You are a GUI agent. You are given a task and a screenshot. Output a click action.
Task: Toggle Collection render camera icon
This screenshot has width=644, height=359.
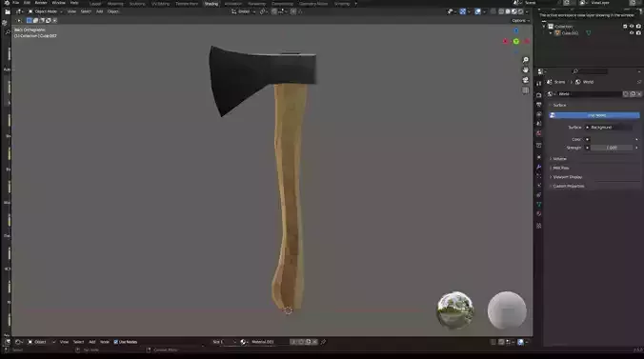coord(638,27)
